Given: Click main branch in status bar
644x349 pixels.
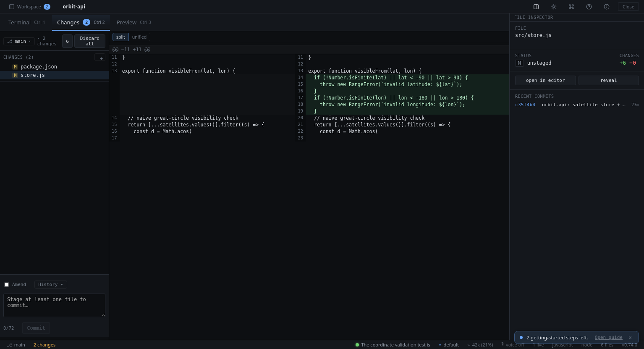Looking at the screenshot, I should click(x=16, y=345).
